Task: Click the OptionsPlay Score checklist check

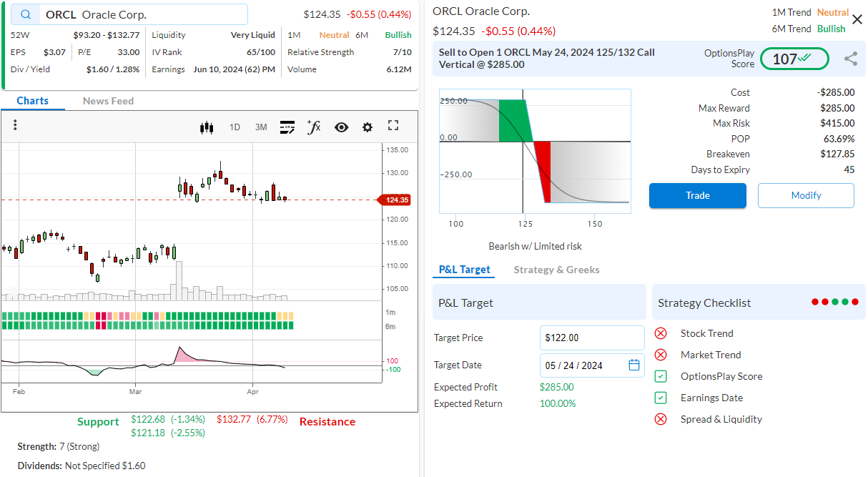Action: point(661,376)
